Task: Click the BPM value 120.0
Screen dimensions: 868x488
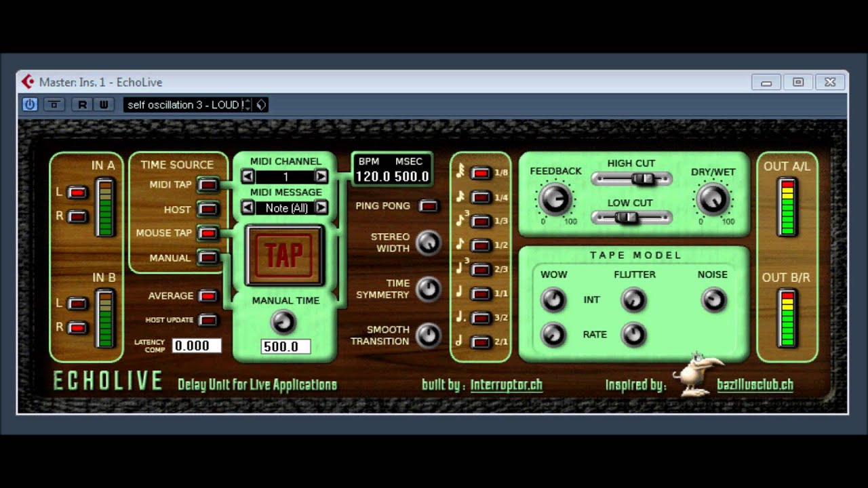Action: (374, 176)
